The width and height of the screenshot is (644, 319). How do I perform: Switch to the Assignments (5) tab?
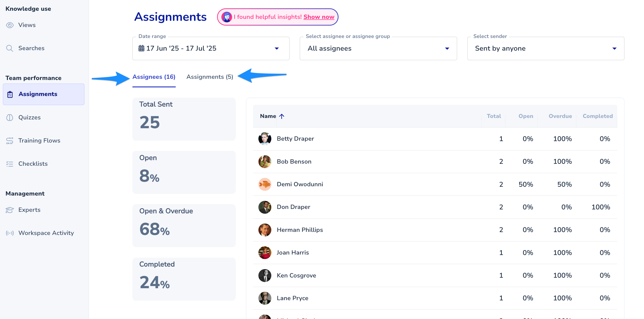coord(209,77)
